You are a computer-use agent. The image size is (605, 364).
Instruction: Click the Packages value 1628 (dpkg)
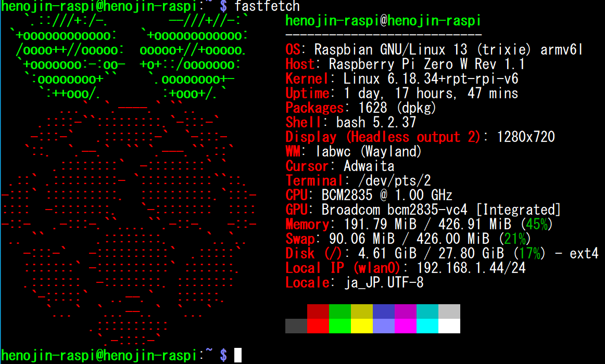click(x=397, y=108)
